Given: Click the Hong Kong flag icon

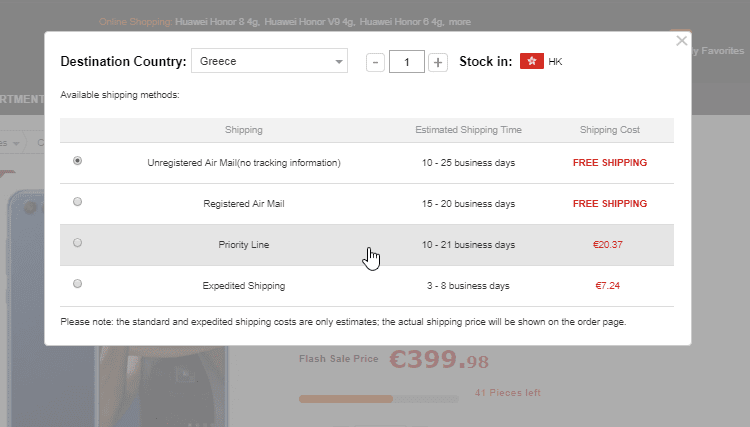Looking at the screenshot, I should tap(532, 61).
